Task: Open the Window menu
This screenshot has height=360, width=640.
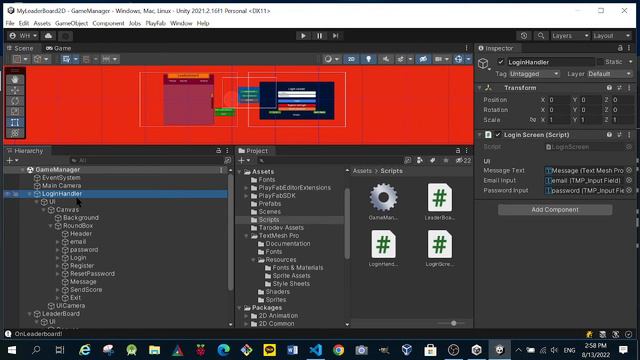Action: 181,23
